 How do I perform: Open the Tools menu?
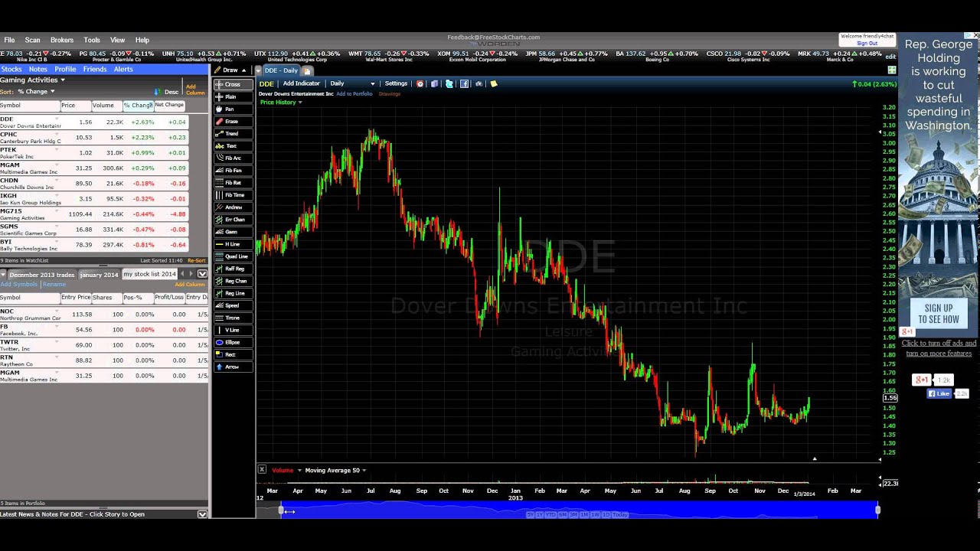tap(92, 40)
